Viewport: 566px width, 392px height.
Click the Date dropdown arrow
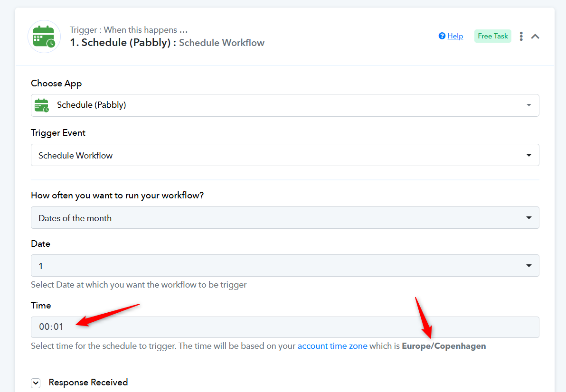(x=529, y=266)
